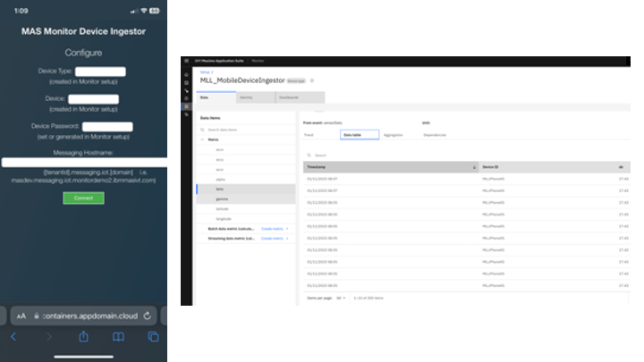Click the data table Search field

[x=466, y=156]
